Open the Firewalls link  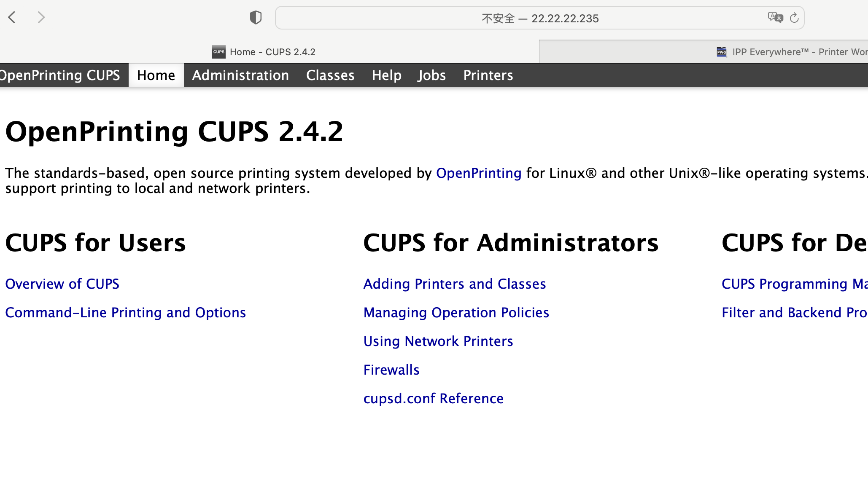click(x=391, y=370)
